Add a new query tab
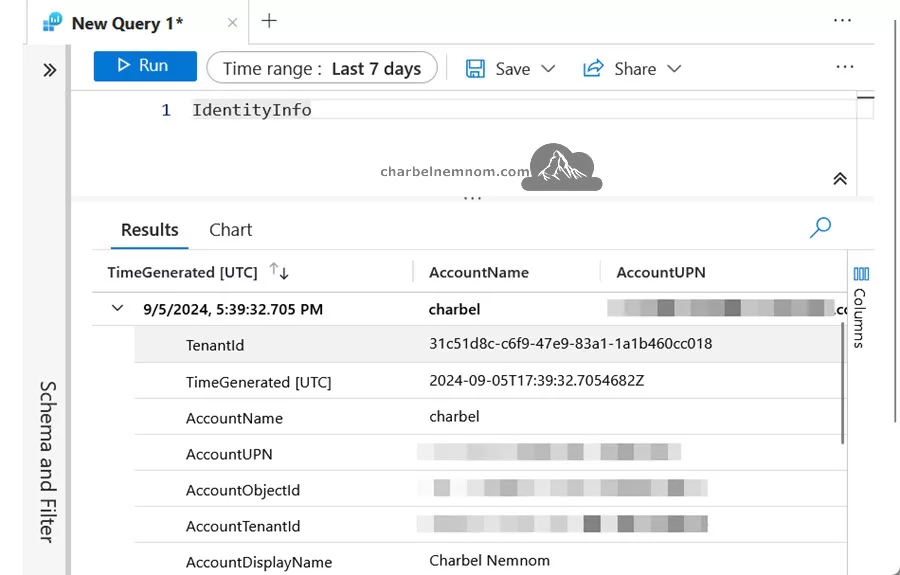This screenshot has width=900, height=575. [269, 21]
